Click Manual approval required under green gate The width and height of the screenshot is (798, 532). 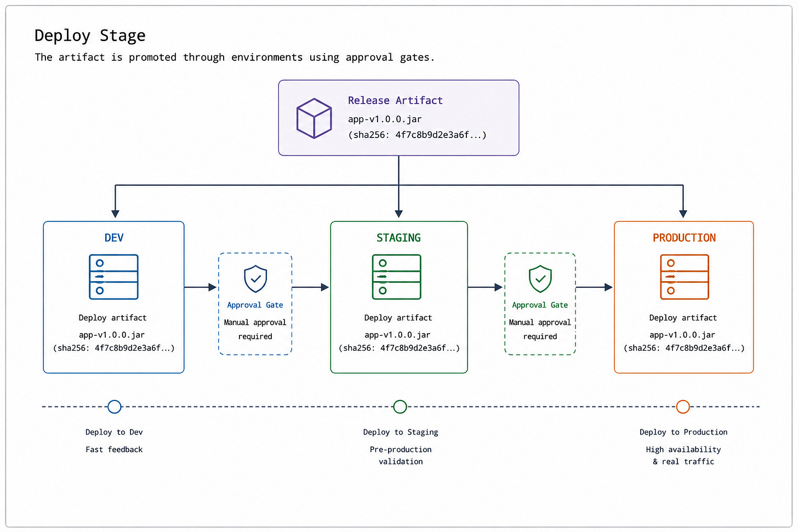(x=540, y=329)
